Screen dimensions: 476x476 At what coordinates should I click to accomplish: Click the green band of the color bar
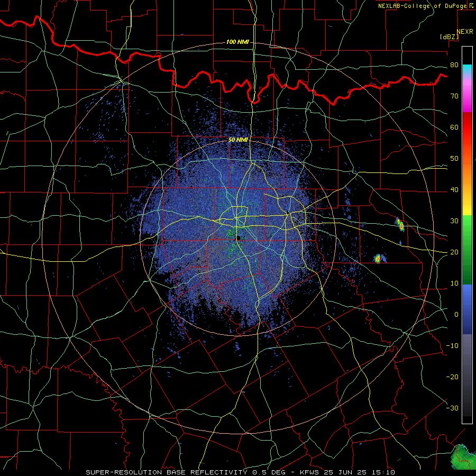tap(467, 250)
